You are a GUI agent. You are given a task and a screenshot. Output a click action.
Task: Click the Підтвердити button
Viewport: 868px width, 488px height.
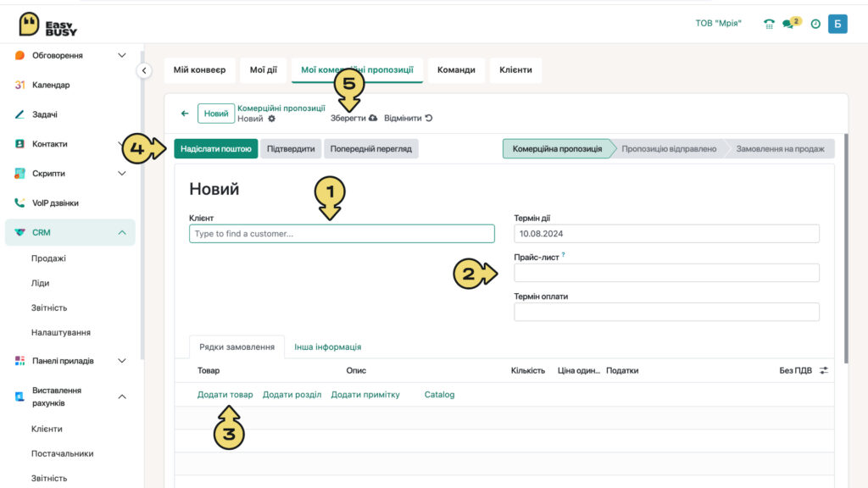(x=291, y=149)
